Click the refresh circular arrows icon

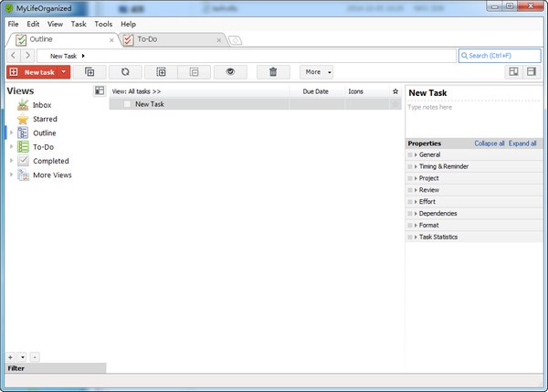coord(125,72)
